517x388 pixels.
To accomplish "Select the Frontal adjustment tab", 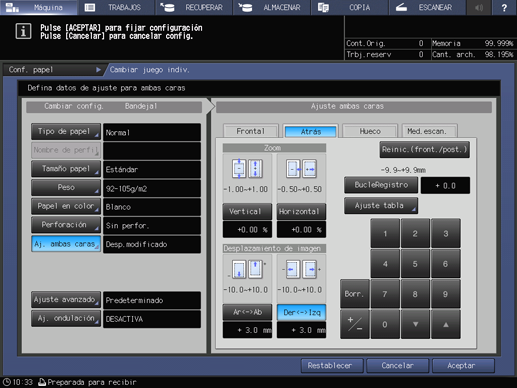I will [x=251, y=131].
